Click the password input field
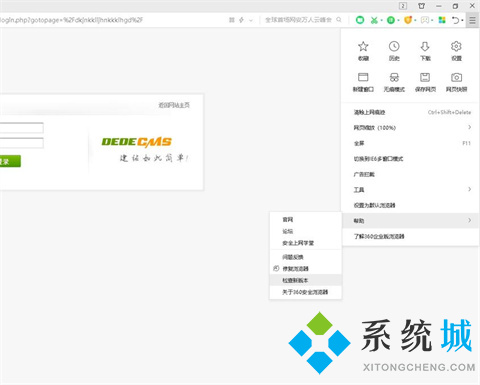The image size is (480, 385). click(21, 143)
